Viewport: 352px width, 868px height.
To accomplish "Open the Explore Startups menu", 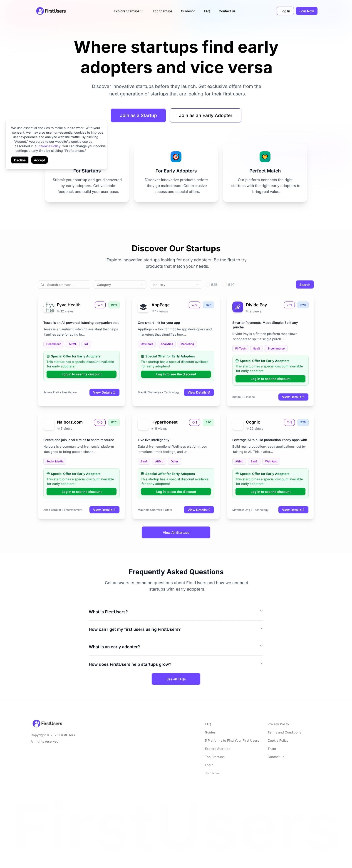I will pos(128,11).
